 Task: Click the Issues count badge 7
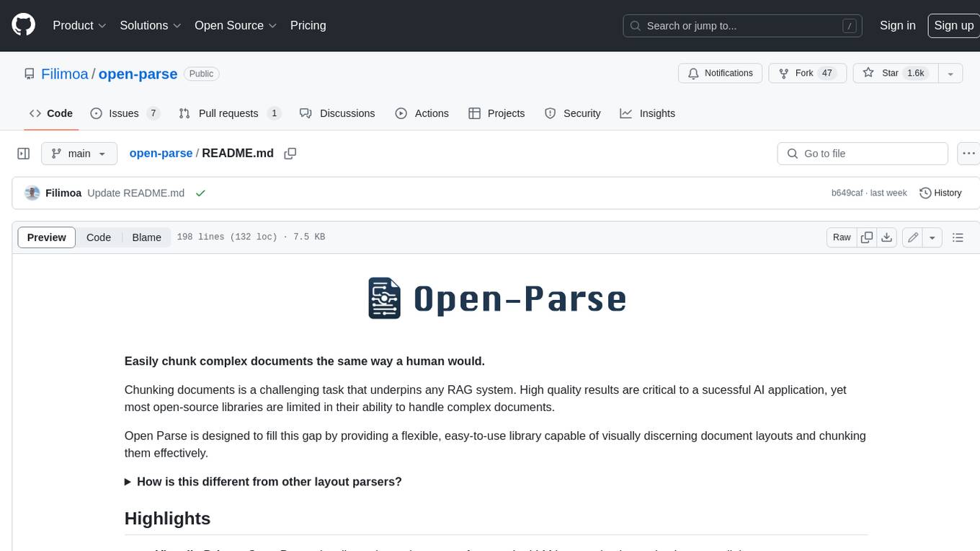click(153, 113)
